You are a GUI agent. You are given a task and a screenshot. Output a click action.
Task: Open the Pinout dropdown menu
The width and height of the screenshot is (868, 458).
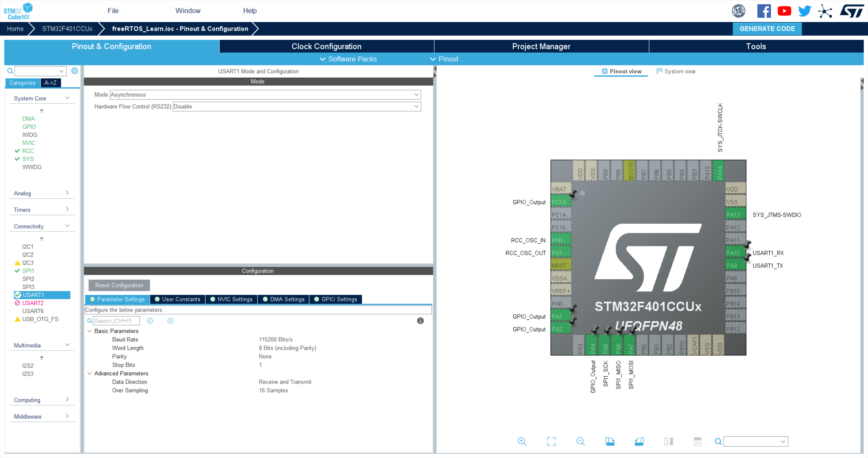[x=444, y=59]
